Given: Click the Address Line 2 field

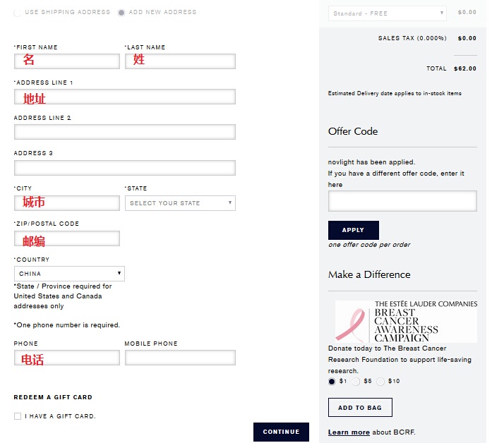Looking at the screenshot, I should click(x=125, y=132).
